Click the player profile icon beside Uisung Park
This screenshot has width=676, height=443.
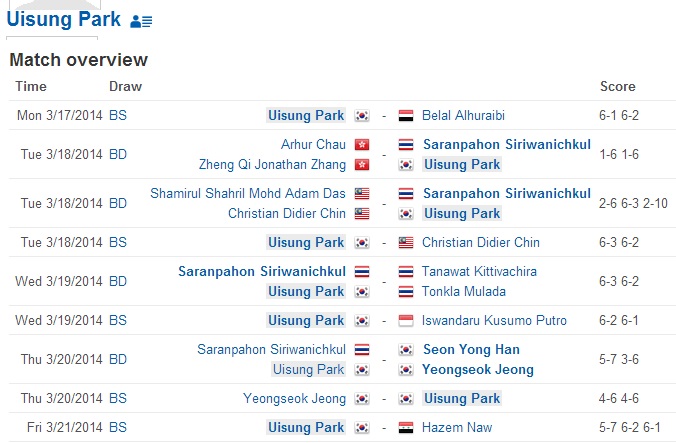coord(141,21)
